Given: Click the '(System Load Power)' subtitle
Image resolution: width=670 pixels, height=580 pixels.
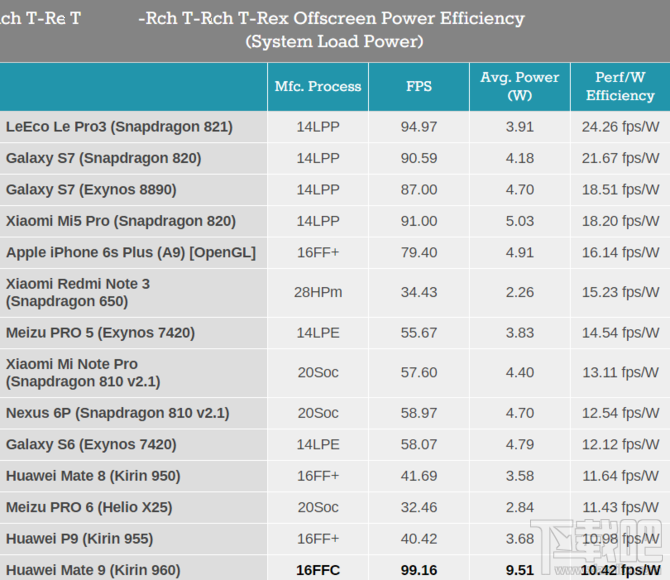Looking at the screenshot, I should tap(334, 42).
